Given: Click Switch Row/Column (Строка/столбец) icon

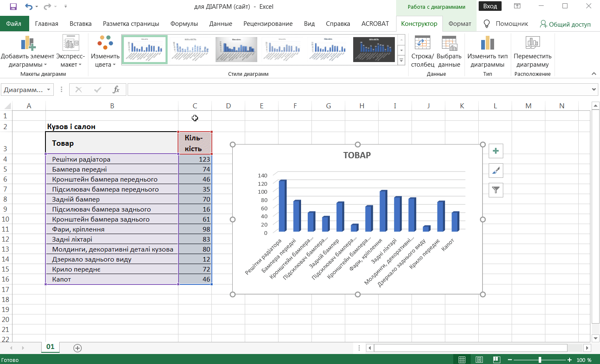Looking at the screenshot, I should click(x=422, y=43).
